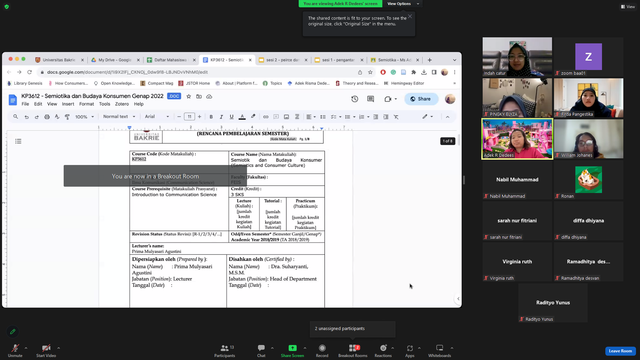Open the Edit menu in Google Docs
This screenshot has height=360, width=640.
pos(38,104)
